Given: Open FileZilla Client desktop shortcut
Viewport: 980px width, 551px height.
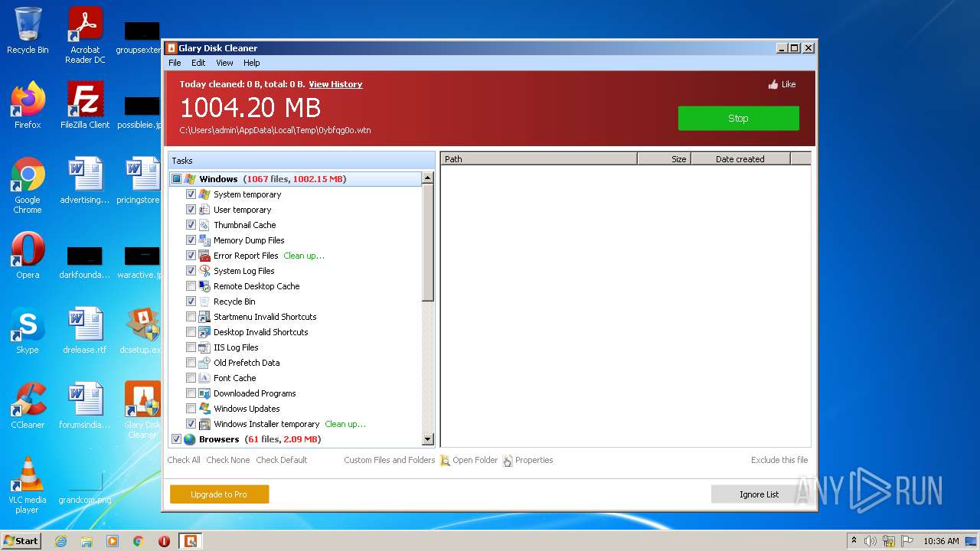Looking at the screenshot, I should [x=85, y=106].
